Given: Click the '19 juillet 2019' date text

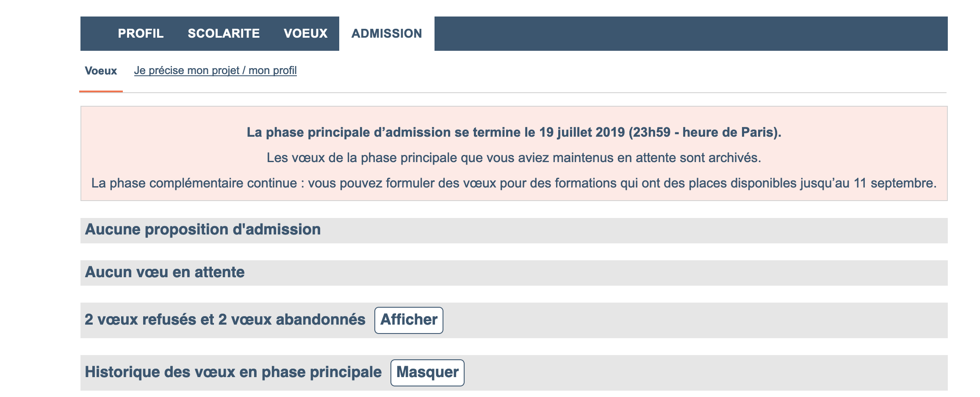Looking at the screenshot, I should click(x=582, y=132).
